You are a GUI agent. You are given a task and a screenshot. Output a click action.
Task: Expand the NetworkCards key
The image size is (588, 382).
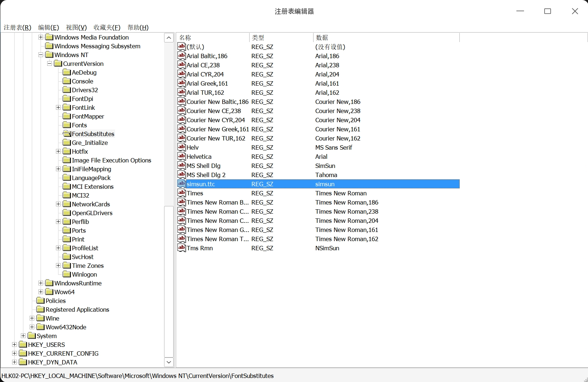[58, 204]
